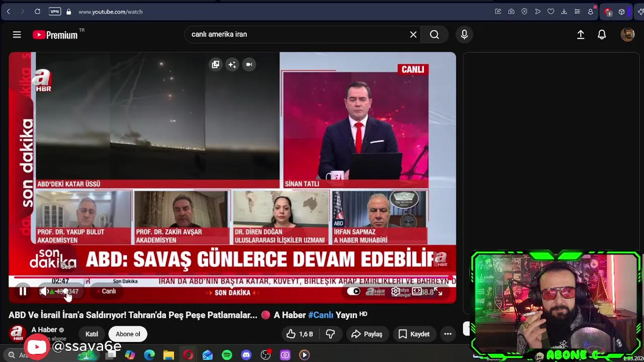Jump to live with Canlı button

[x=107, y=291]
